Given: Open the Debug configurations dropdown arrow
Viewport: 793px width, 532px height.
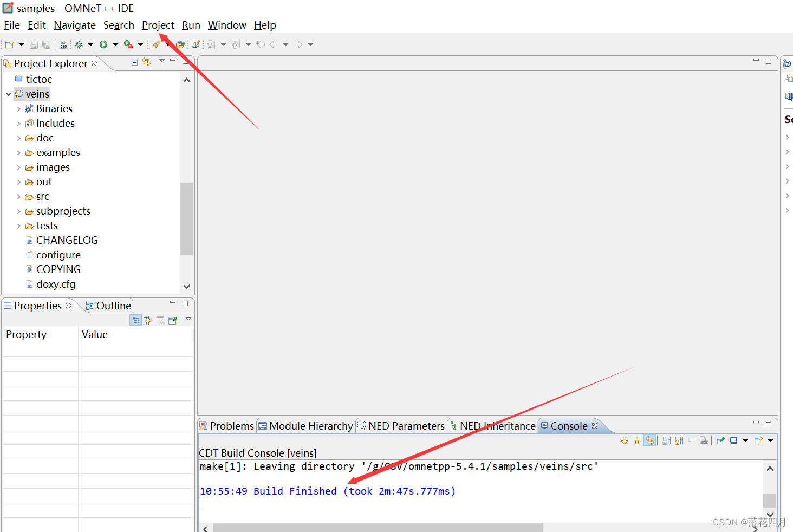Looking at the screenshot, I should [90, 44].
